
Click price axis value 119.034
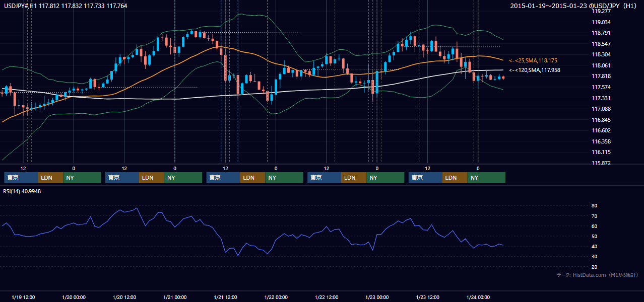(x=601, y=22)
